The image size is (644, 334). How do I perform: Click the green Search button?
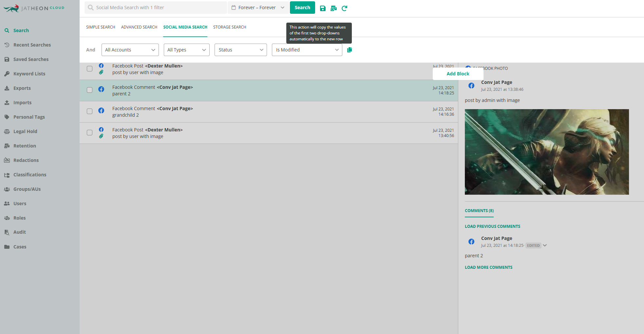point(302,8)
